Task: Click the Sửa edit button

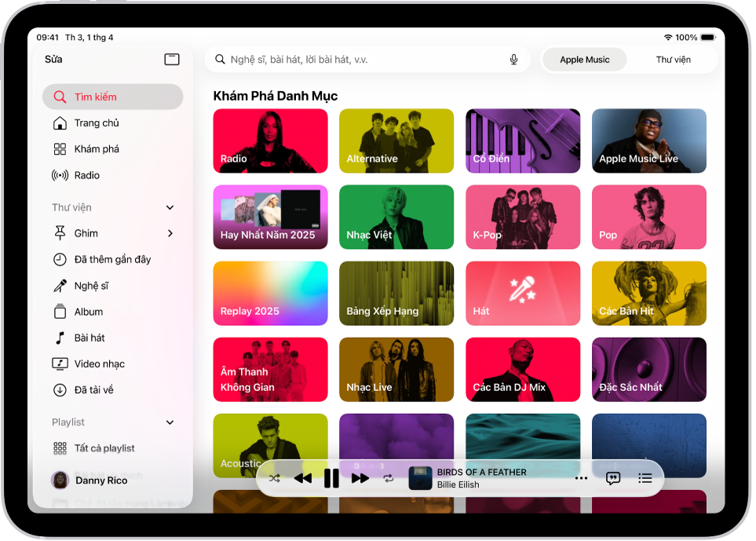Action: 53,60
